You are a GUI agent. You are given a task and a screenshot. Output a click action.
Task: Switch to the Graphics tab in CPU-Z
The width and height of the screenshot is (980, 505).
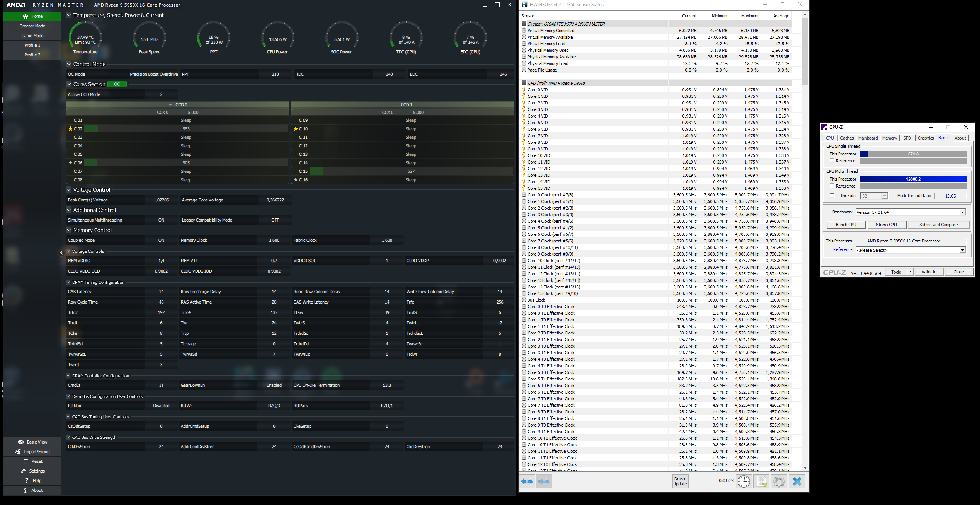[926, 138]
